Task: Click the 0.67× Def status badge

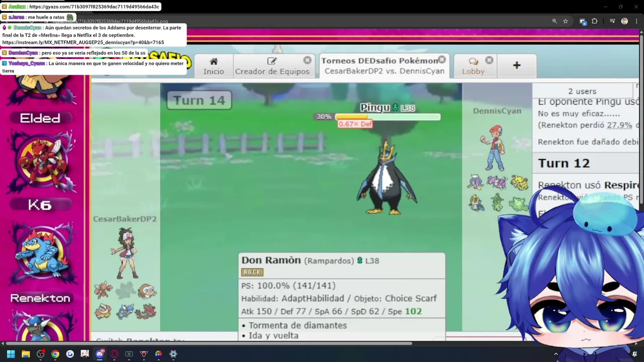Action: tap(355, 124)
